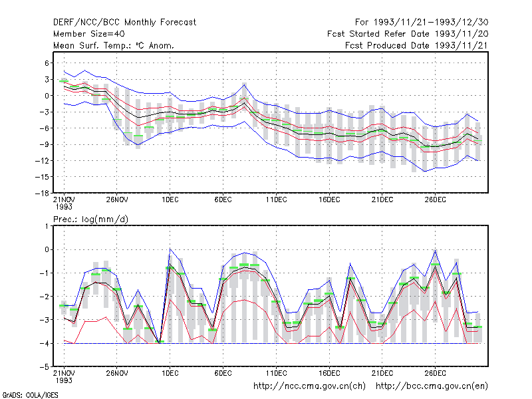Click the 21DEC tick on precipitation chart
The width and height of the screenshot is (532, 399).
382,373
